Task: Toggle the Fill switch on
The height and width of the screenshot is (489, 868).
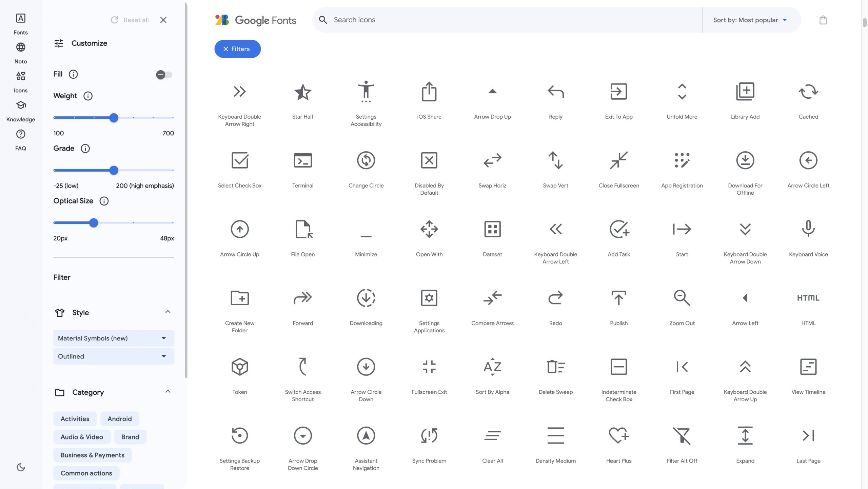Action: (164, 75)
